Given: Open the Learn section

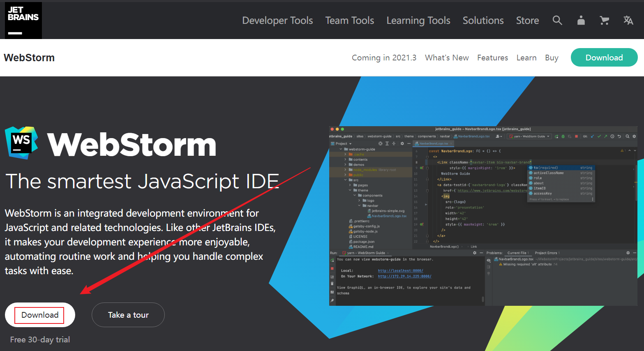Looking at the screenshot, I should 526,58.
